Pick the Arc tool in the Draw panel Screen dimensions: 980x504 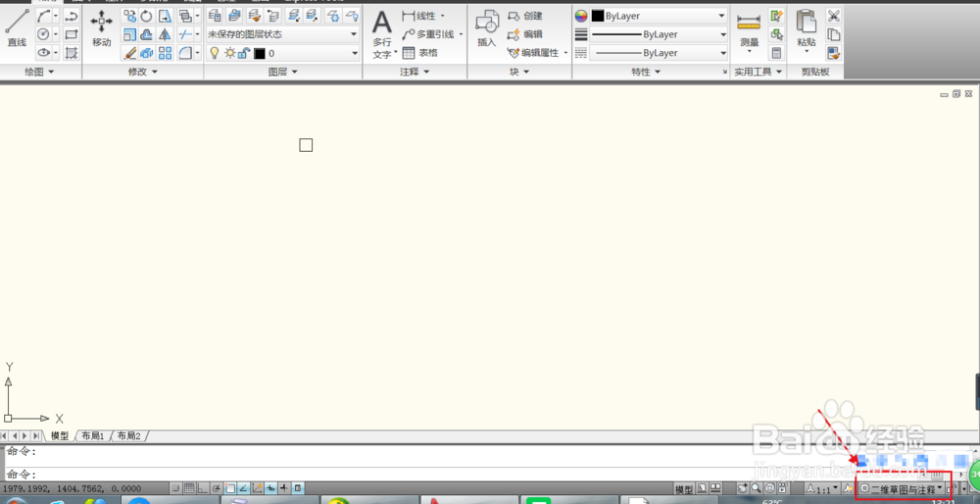coord(44,16)
